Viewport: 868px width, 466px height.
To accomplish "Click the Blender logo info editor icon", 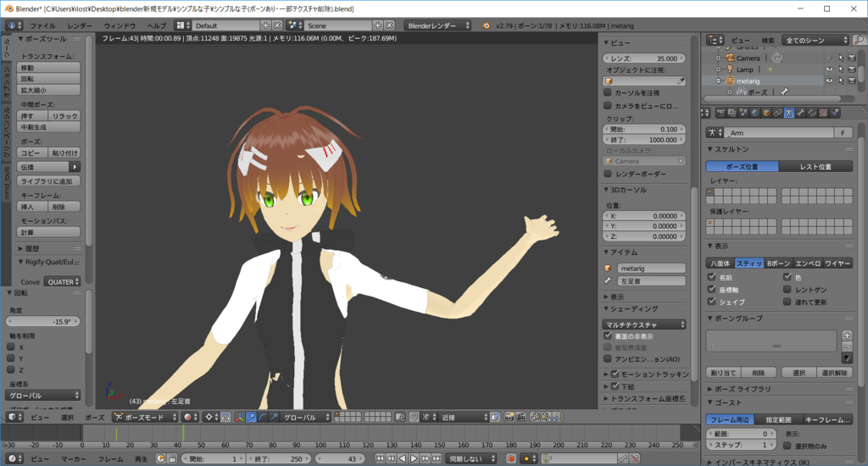I will click(x=486, y=25).
